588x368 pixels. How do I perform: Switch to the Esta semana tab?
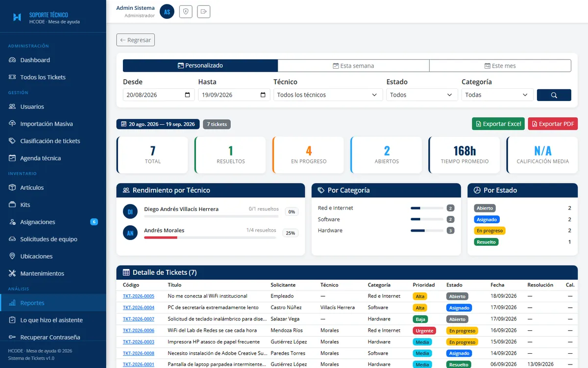(x=353, y=66)
